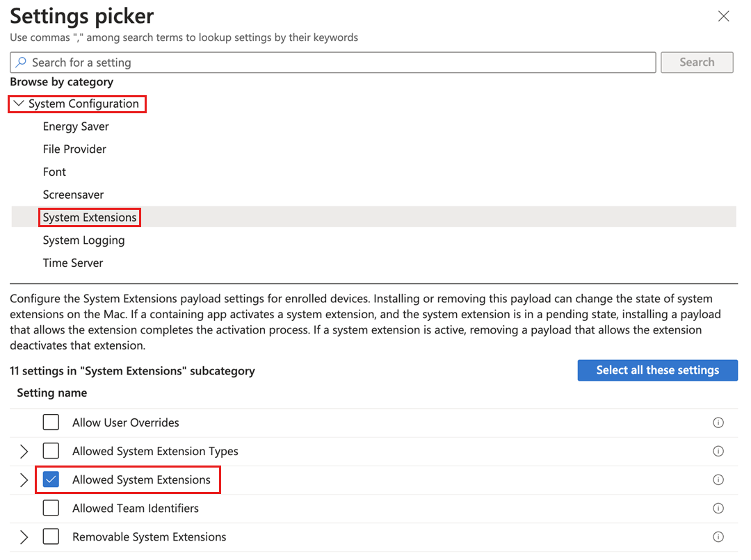Tick Allowed System Extension Types checkbox
The image size is (751, 560).
tap(51, 451)
